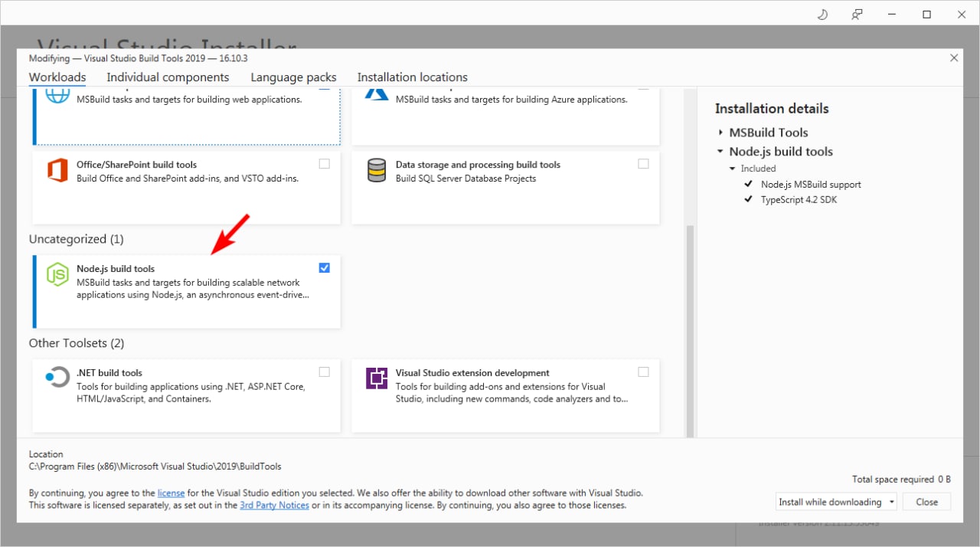Image resolution: width=980 pixels, height=547 pixels.
Task: Toggle night mode moon icon in title bar
Action: click(823, 14)
